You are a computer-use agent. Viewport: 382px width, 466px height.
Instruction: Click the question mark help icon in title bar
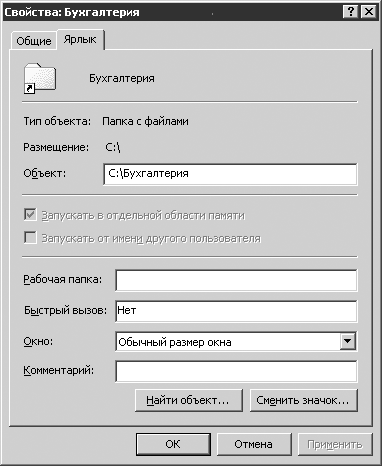[x=350, y=12]
